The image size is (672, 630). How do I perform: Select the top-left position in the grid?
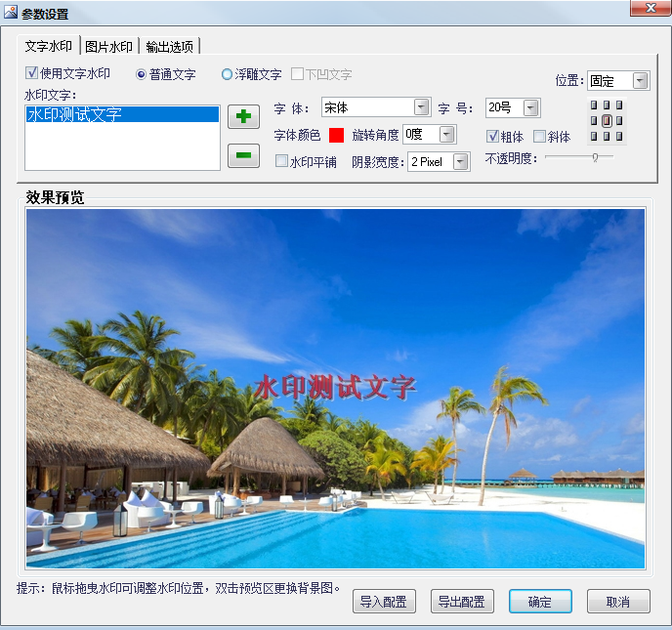(594, 105)
